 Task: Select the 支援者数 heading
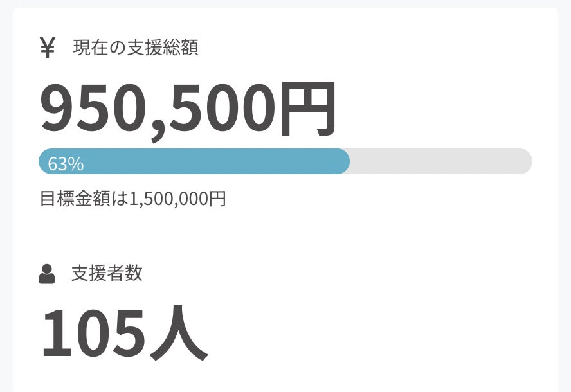coord(107,274)
